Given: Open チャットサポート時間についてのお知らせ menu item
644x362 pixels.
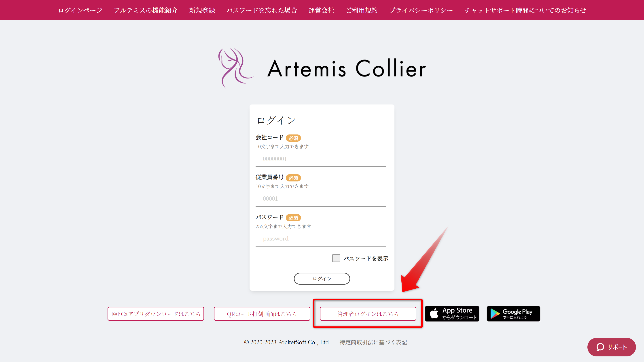Looking at the screenshot, I should [x=525, y=10].
